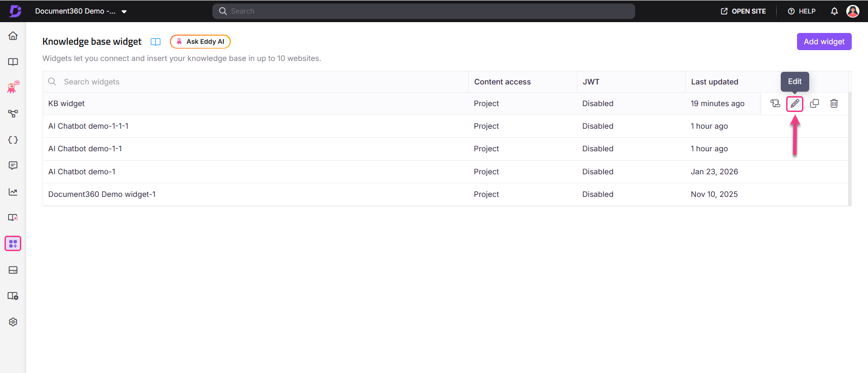
Task: Click the magnifier icon in Search widgets
Action: pyautogui.click(x=52, y=82)
